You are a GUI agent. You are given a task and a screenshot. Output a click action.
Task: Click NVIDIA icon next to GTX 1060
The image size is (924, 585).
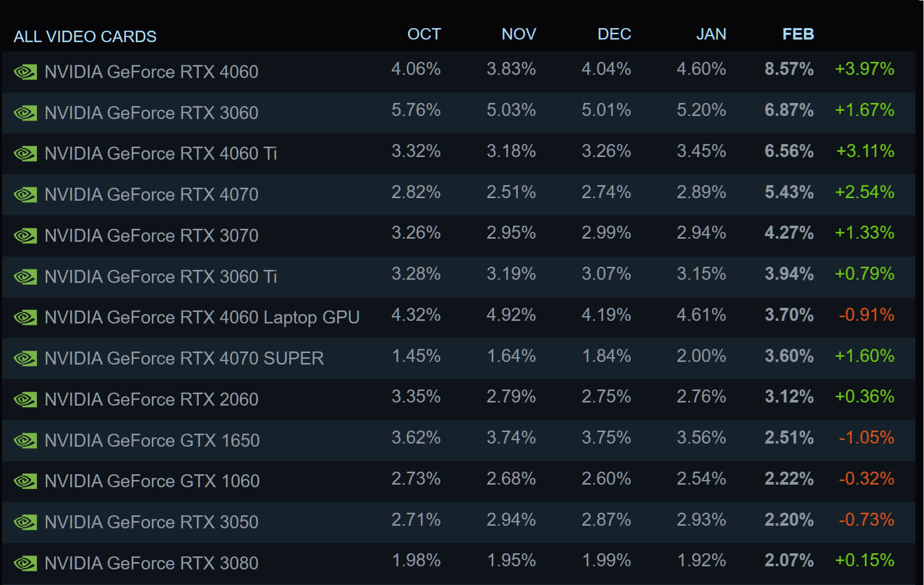pyautogui.click(x=25, y=481)
